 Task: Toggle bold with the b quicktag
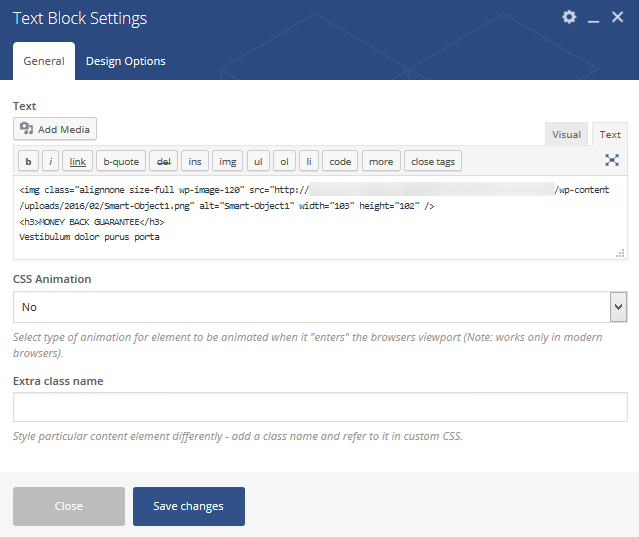[29, 161]
